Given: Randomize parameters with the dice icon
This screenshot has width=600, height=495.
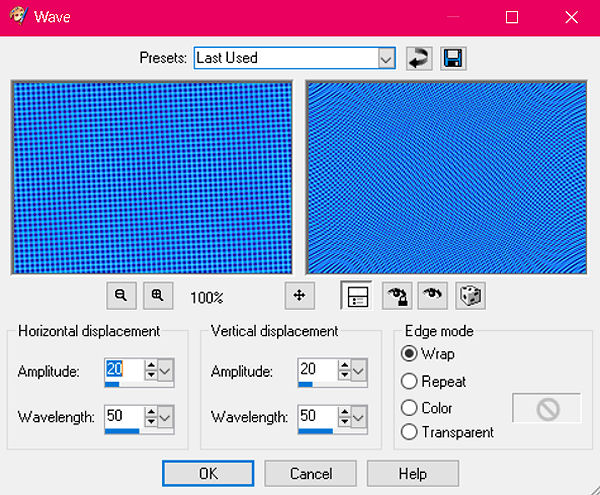Looking at the screenshot, I should pos(469,296).
